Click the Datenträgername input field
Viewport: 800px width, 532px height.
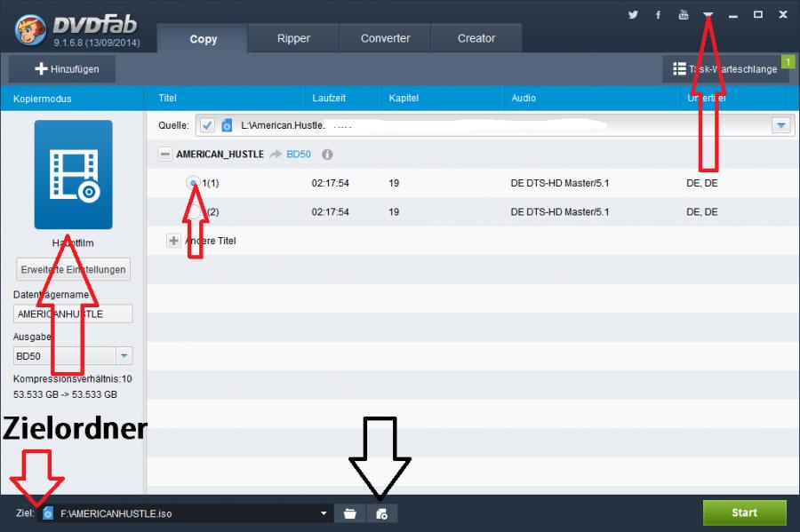(x=73, y=314)
